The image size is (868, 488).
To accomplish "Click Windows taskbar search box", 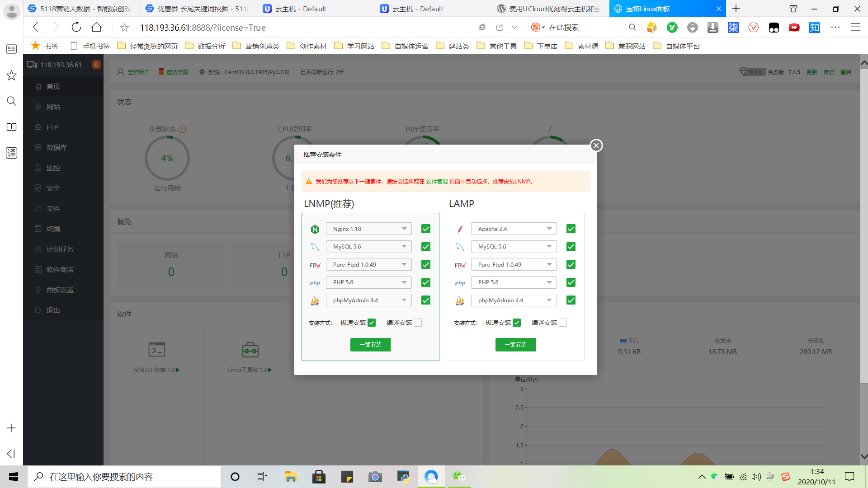I will coord(125,477).
